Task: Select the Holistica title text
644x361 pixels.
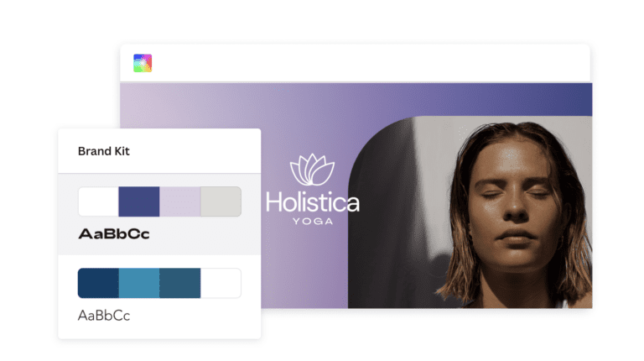Action: click(x=313, y=202)
